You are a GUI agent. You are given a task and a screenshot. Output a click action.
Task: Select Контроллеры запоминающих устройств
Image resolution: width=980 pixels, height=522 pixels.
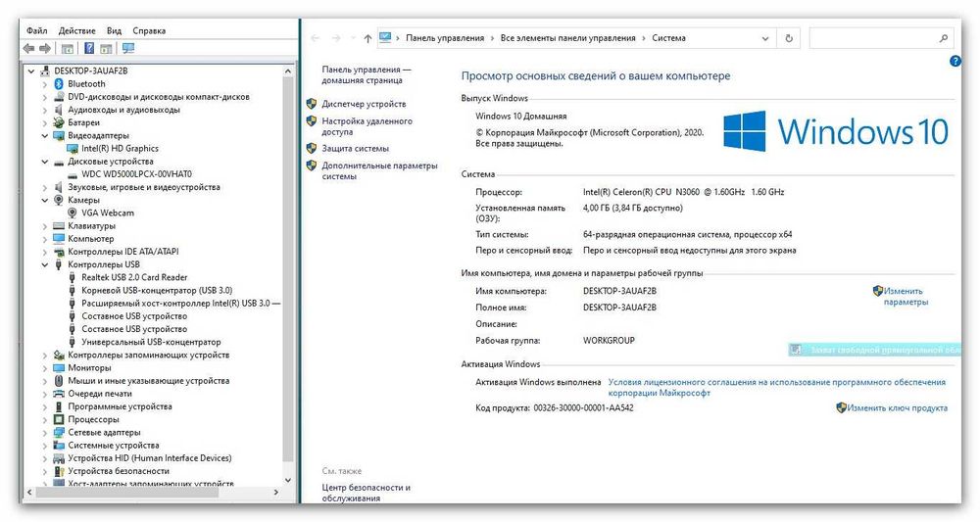coord(149,356)
